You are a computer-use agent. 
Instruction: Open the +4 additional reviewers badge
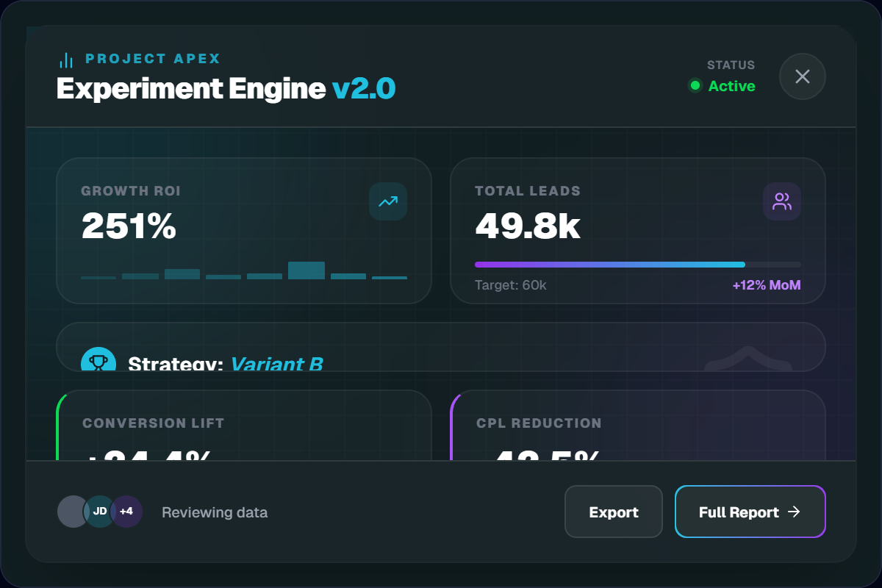click(x=127, y=512)
